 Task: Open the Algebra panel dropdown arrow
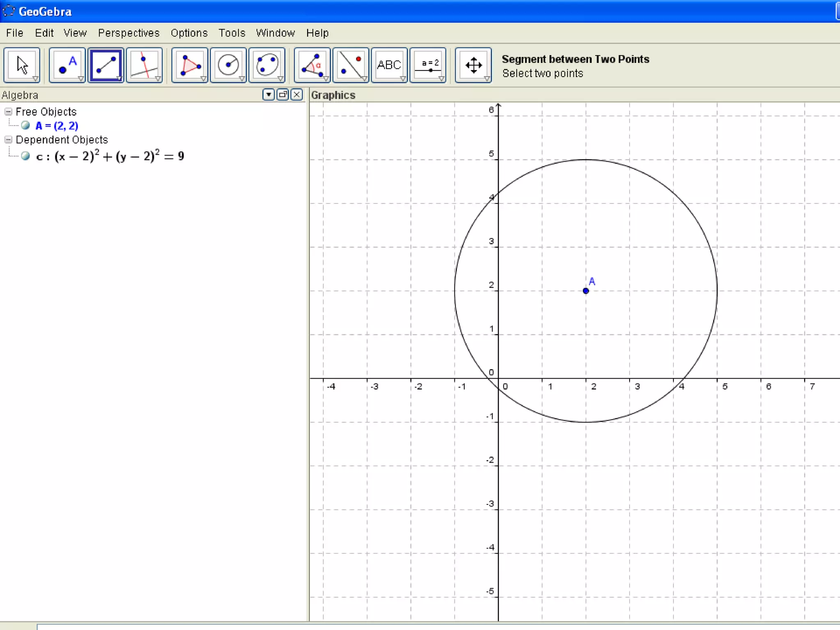tap(268, 95)
